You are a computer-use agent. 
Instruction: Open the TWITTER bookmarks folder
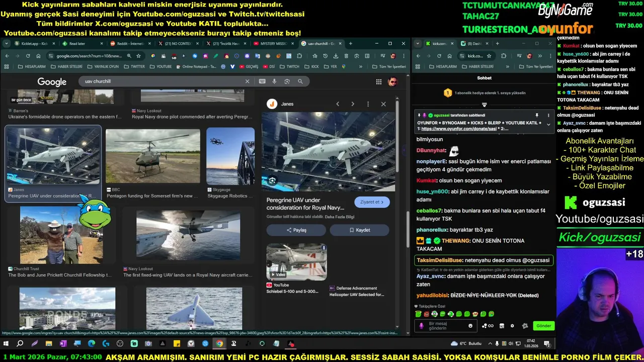coord(134,66)
